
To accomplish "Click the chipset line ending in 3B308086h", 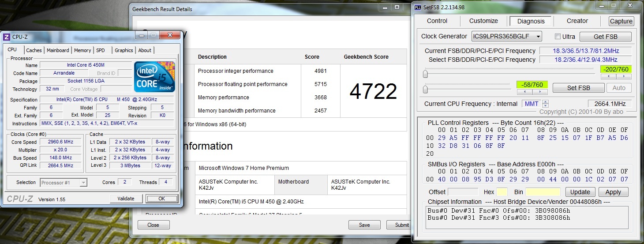I will coord(499,218).
